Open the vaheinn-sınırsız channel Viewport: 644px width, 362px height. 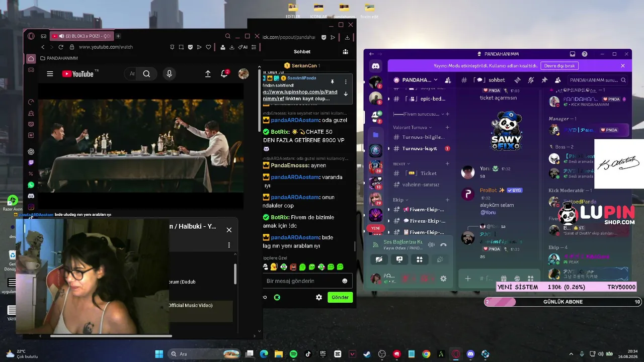click(421, 185)
